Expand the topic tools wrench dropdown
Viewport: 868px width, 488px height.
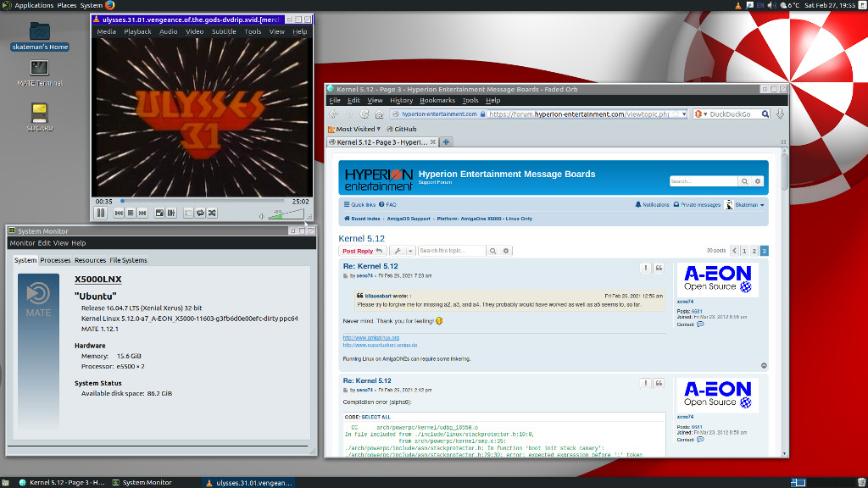(x=403, y=251)
